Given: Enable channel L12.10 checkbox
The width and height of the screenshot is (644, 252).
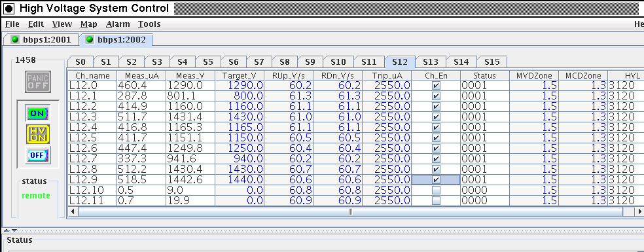Looking at the screenshot, I should (x=436, y=190).
